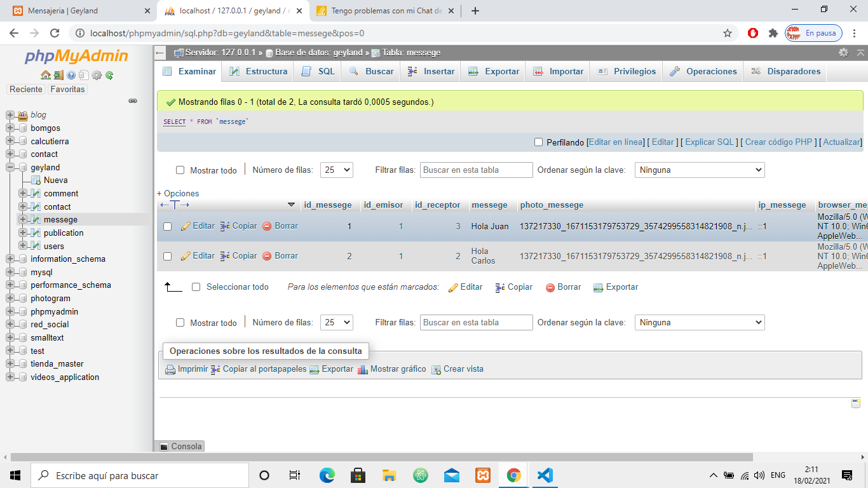Click the Actualizar link
The image size is (868, 488).
842,142
